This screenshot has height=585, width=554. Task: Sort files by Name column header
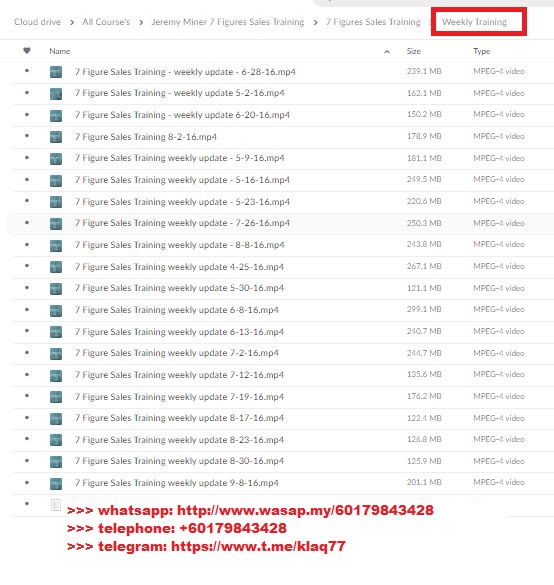60,51
